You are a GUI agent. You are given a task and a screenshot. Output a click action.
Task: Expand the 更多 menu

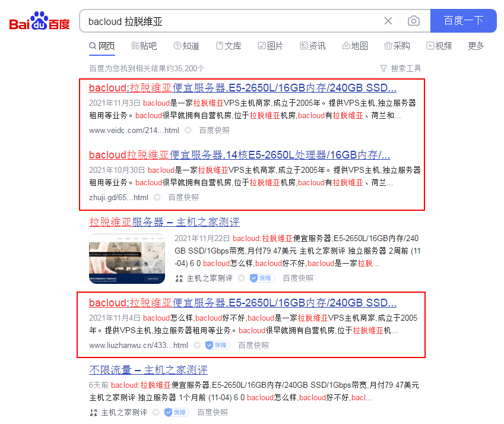click(x=476, y=46)
